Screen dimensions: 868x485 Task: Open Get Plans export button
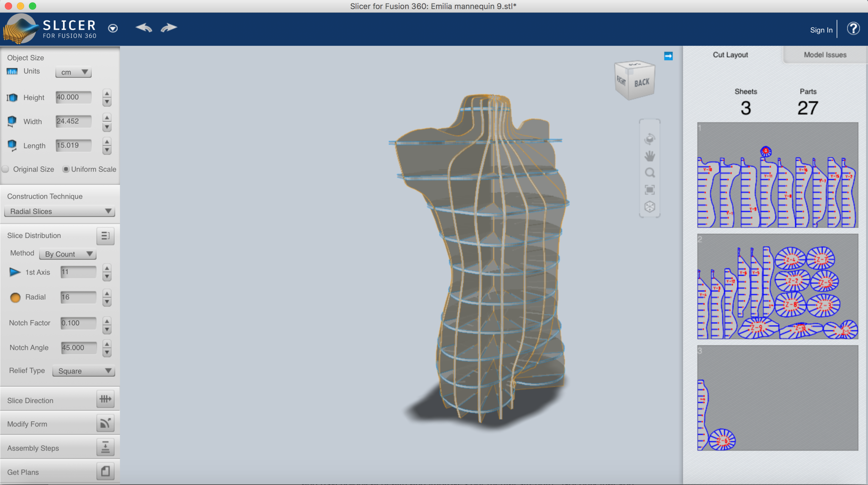tap(105, 471)
